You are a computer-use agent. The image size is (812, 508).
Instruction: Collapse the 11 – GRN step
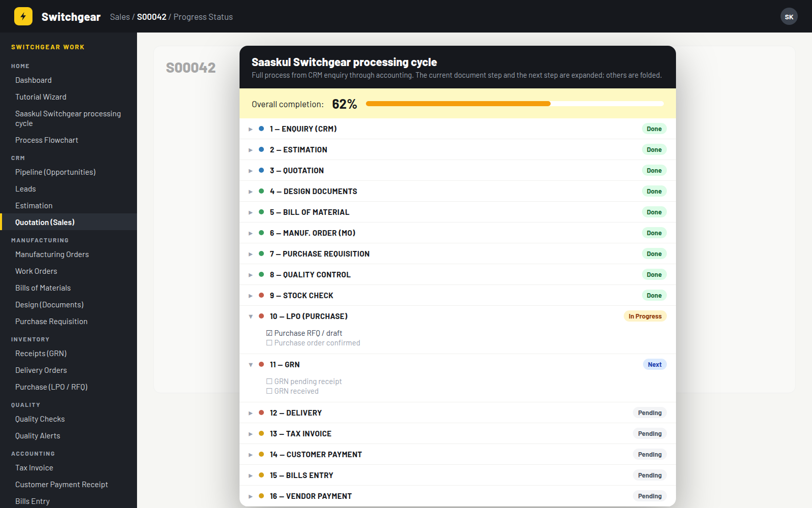[x=457, y=365]
